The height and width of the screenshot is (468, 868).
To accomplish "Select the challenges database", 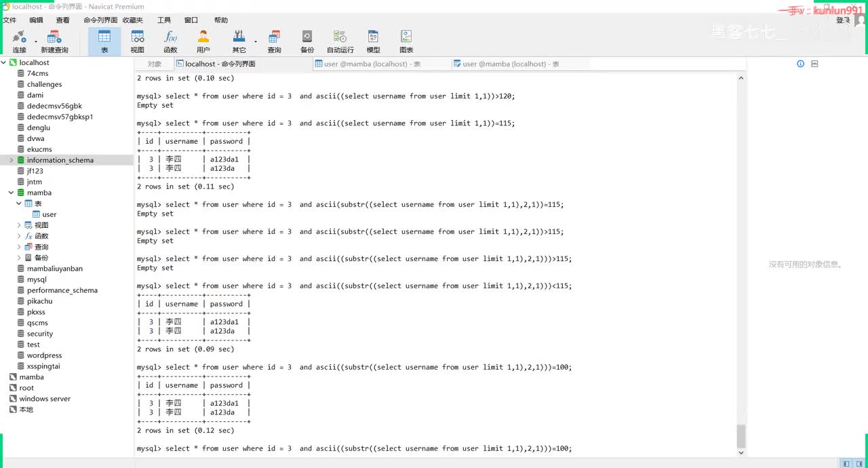I will (44, 84).
